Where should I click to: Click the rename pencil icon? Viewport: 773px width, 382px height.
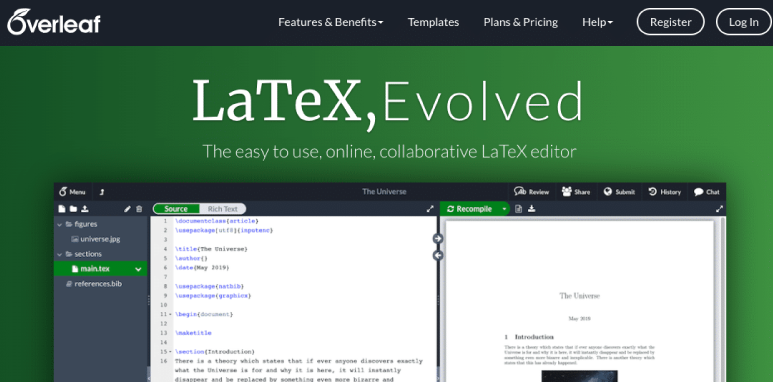(127, 209)
